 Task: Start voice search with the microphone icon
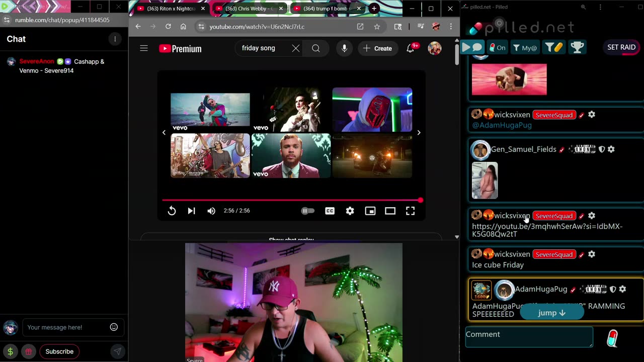point(344,48)
